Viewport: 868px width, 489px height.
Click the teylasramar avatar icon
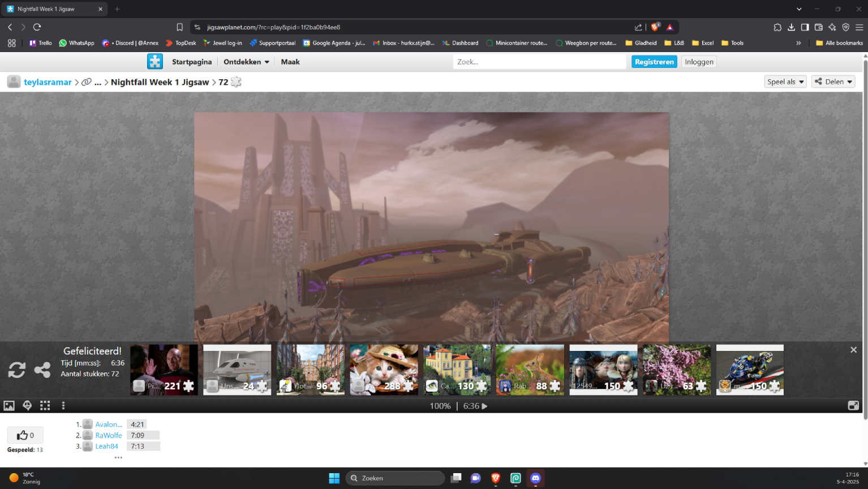(14, 82)
